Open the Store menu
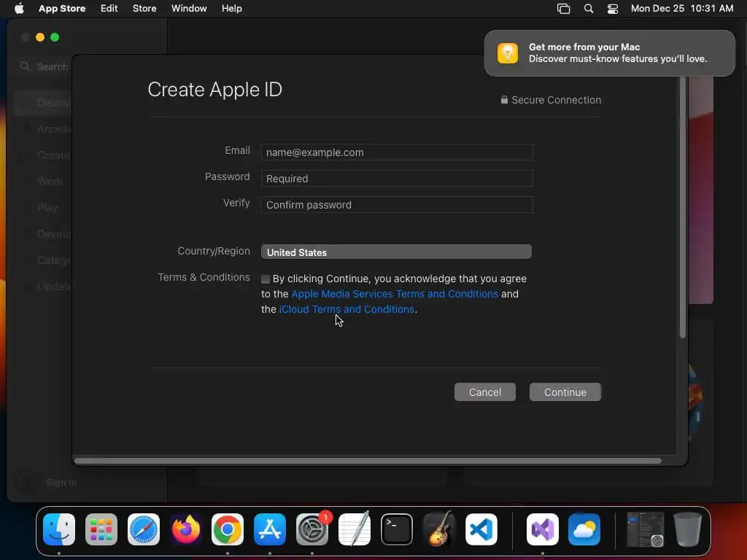Screen dimensions: 747x560 144,9
